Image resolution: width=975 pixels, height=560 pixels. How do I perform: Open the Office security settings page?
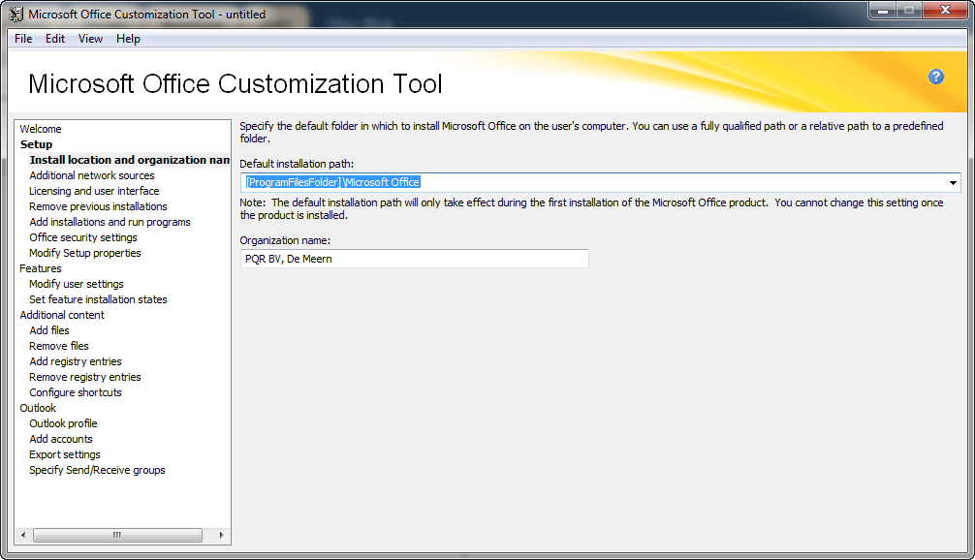point(83,237)
